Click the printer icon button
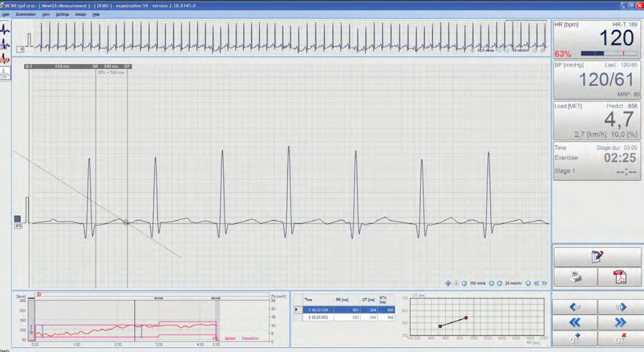This screenshot has width=644, height=352. coord(575,277)
